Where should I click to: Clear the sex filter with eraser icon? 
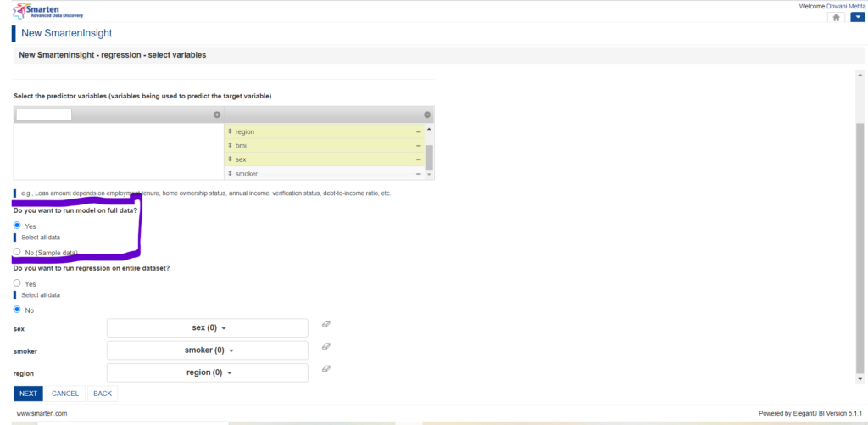tap(326, 324)
